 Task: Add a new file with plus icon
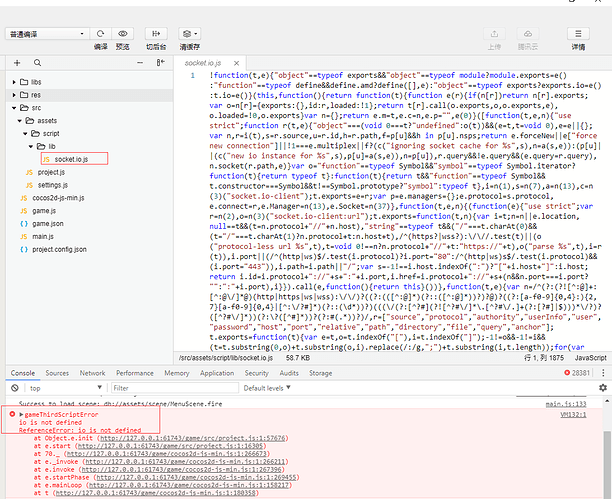pyautogui.click(x=17, y=63)
